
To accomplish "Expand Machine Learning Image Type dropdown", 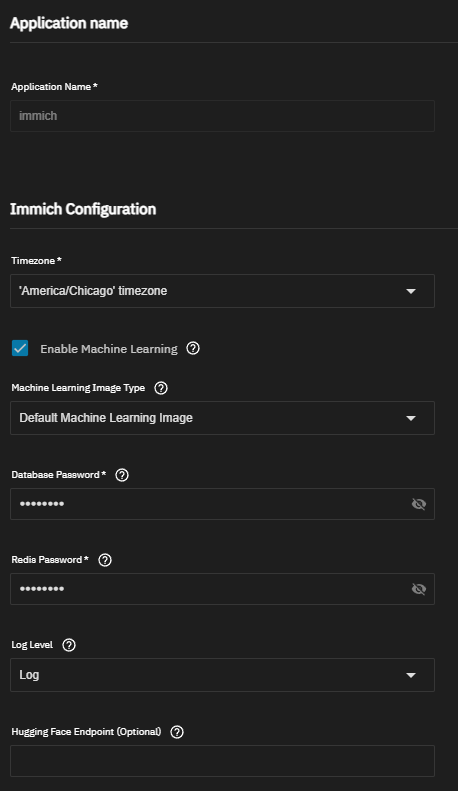I will coord(222,418).
